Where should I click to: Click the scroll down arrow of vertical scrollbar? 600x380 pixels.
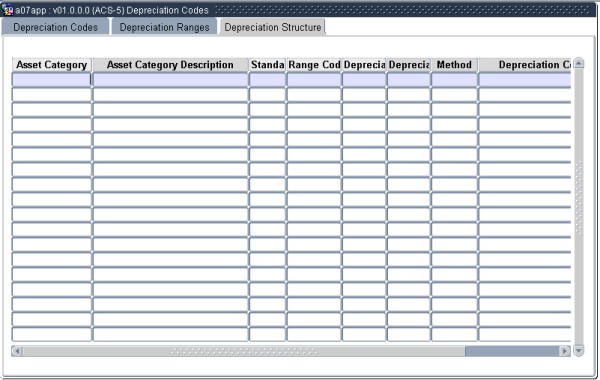579,350
